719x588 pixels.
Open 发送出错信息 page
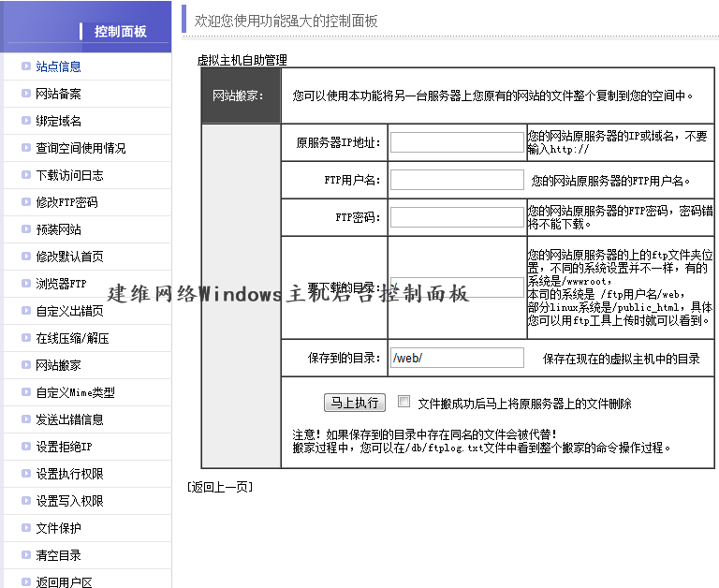pyautogui.click(x=69, y=419)
